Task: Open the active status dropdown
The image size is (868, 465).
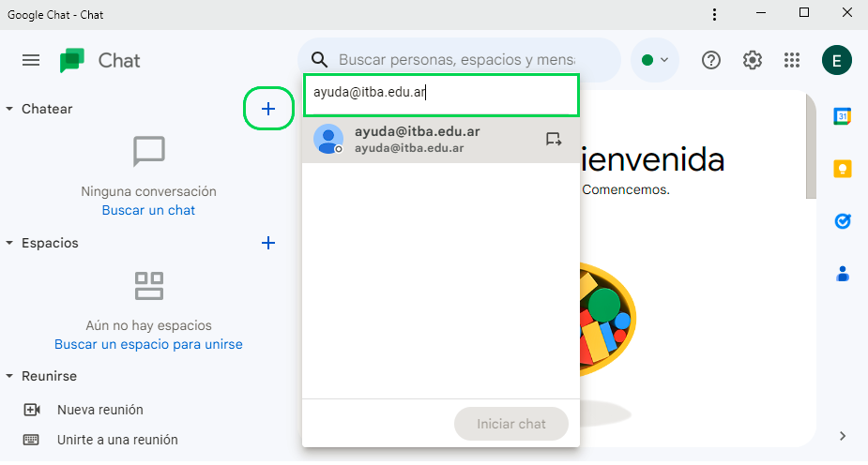Action: 655,60
